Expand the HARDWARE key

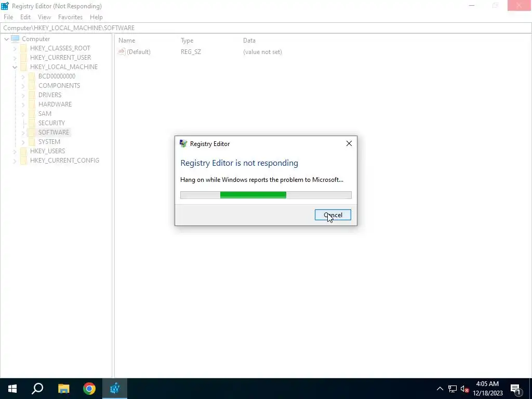[23, 104]
